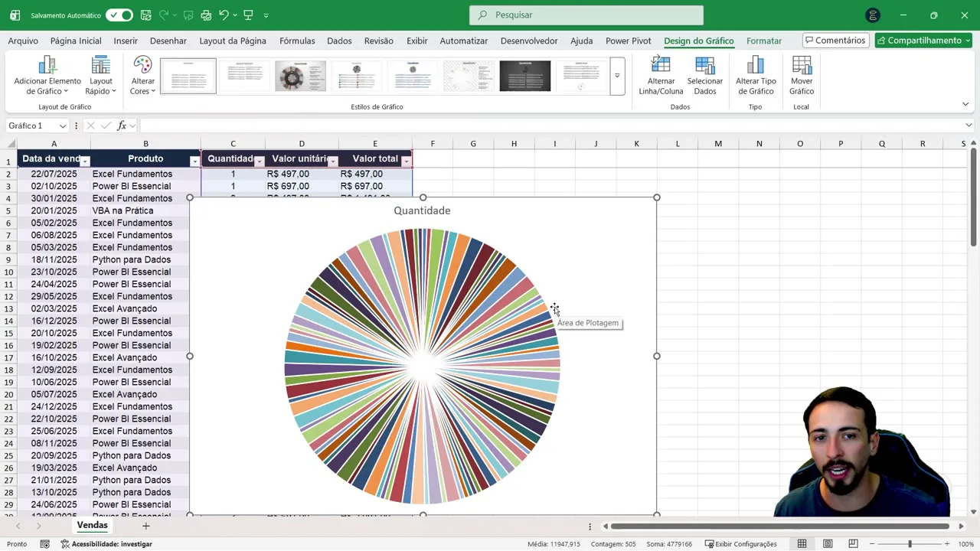Select the Vendas sheet tab
980x551 pixels.
click(92, 526)
